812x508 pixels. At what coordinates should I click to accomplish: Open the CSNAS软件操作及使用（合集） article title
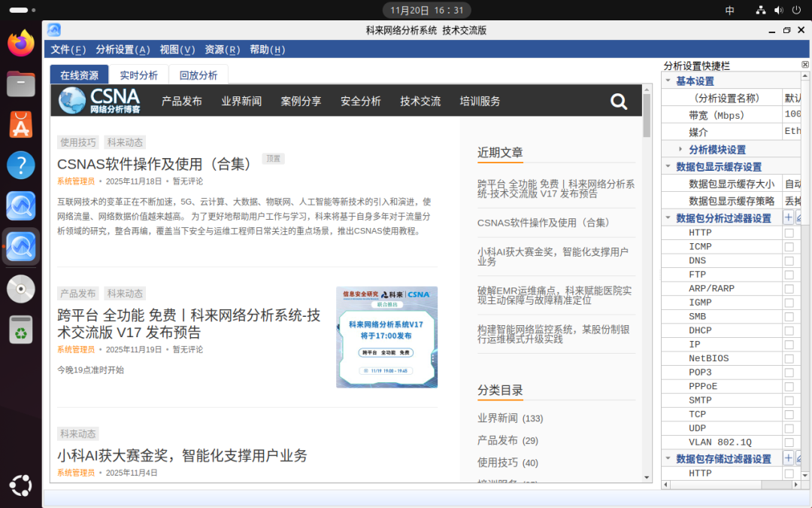pyautogui.click(x=155, y=164)
